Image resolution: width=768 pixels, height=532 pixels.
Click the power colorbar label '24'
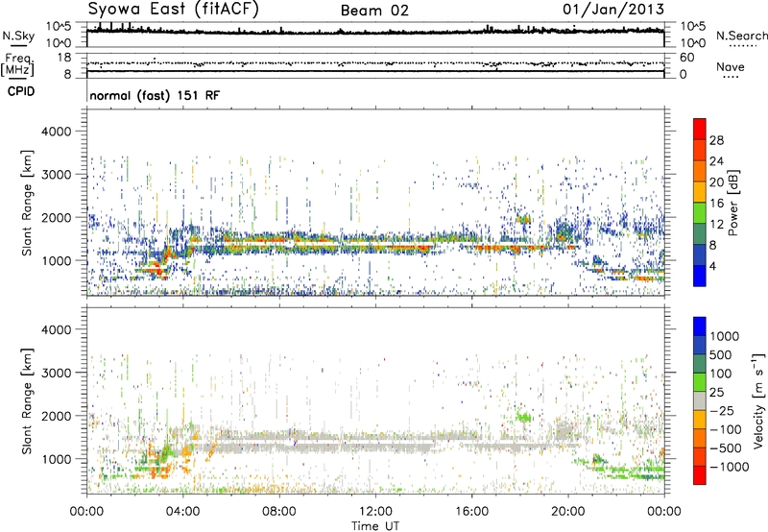pyautogui.click(x=716, y=161)
